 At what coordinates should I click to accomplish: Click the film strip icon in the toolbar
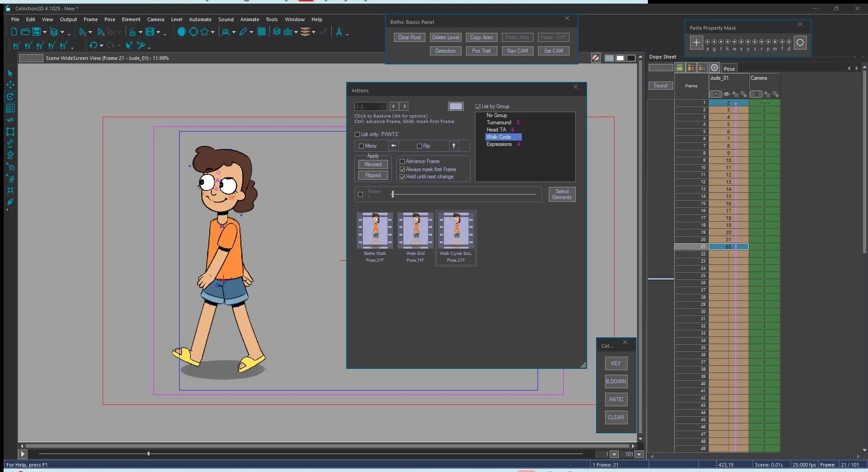[150, 32]
